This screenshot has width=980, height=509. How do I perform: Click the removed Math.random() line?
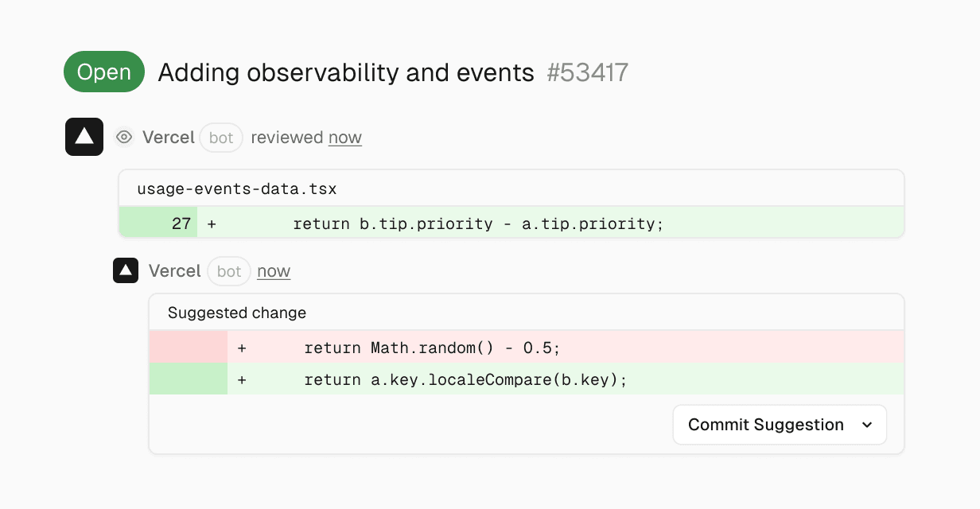coord(432,348)
